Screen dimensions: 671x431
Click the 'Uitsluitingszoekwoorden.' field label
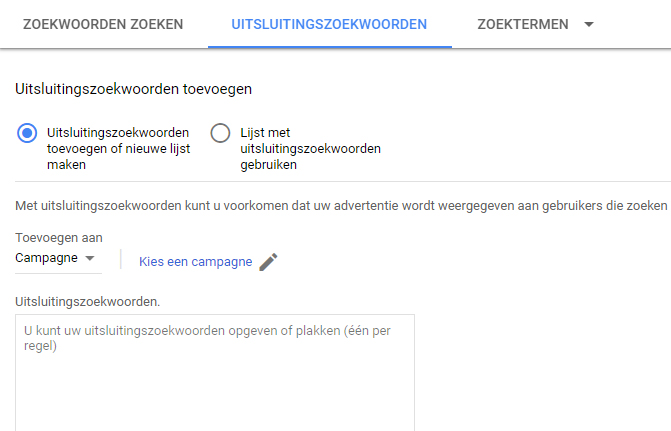coord(88,302)
